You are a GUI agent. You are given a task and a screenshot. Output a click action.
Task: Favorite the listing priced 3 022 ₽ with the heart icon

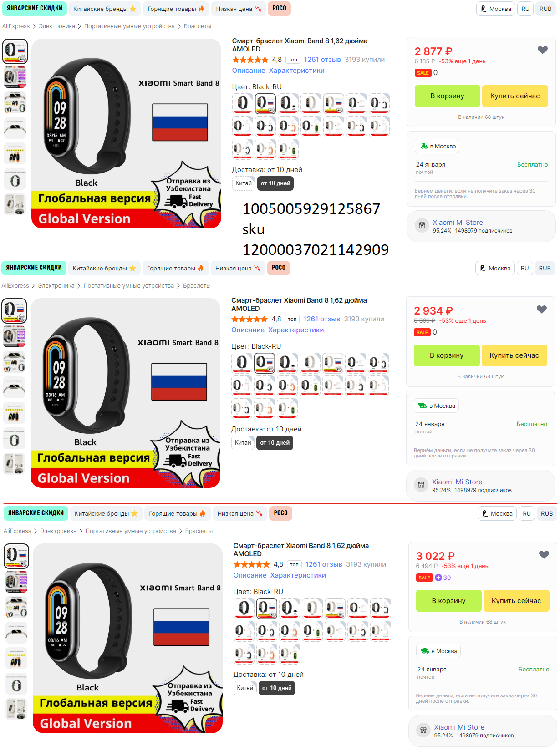coord(544,555)
